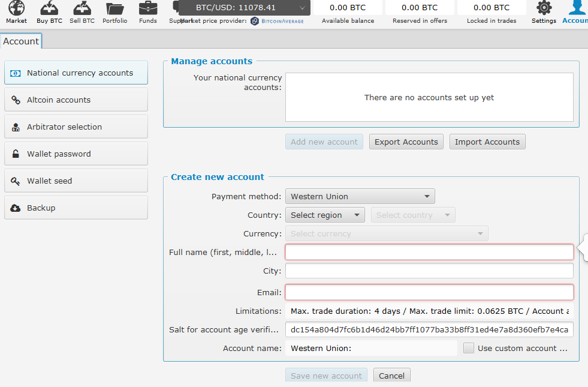Open Wallet seed in the sidebar

coord(76,181)
